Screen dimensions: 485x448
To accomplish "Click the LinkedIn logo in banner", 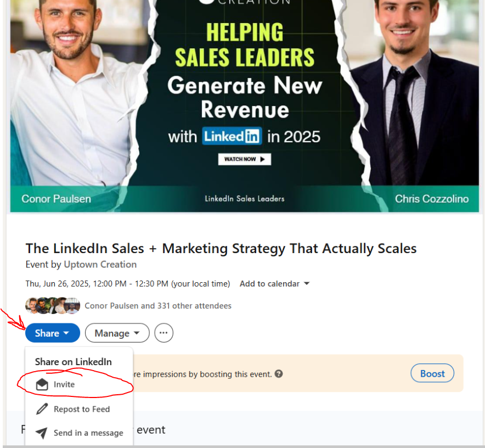I will (232, 136).
